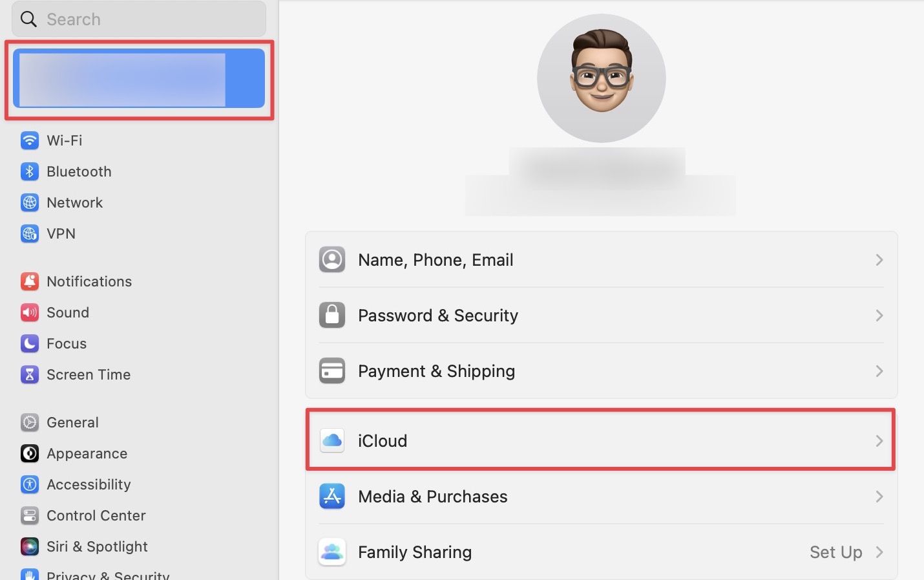Click the Screen Time hourglass icon
924x580 pixels.
pyautogui.click(x=30, y=374)
